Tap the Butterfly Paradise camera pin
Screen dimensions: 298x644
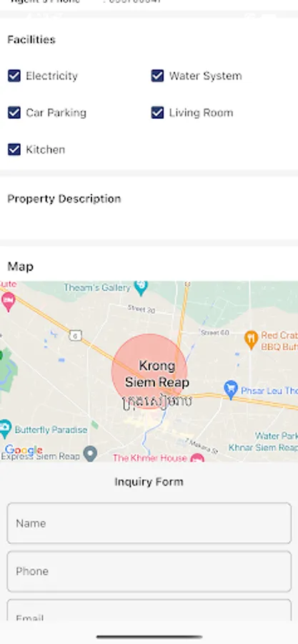click(x=4, y=429)
